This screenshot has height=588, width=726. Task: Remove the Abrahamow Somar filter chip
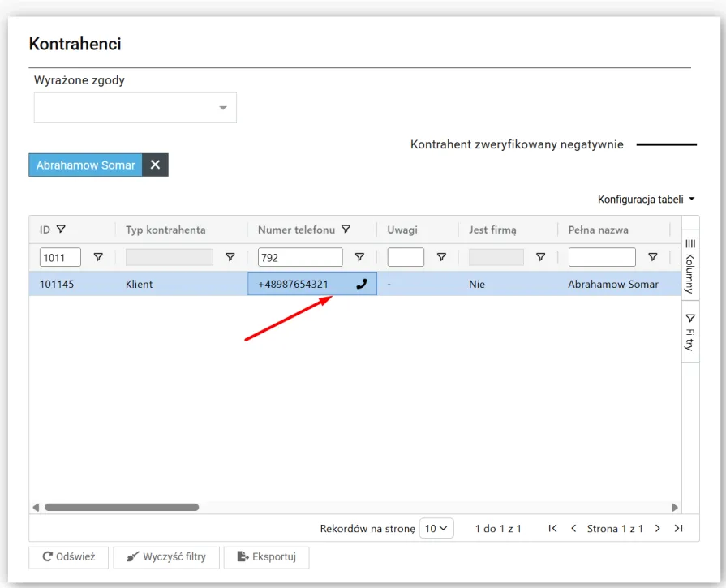(155, 165)
